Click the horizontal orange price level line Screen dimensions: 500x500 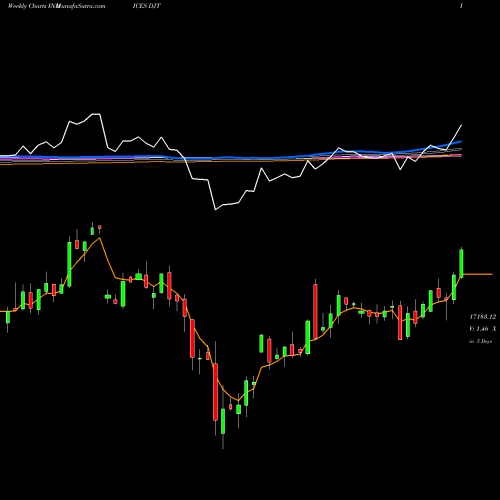coord(478,274)
